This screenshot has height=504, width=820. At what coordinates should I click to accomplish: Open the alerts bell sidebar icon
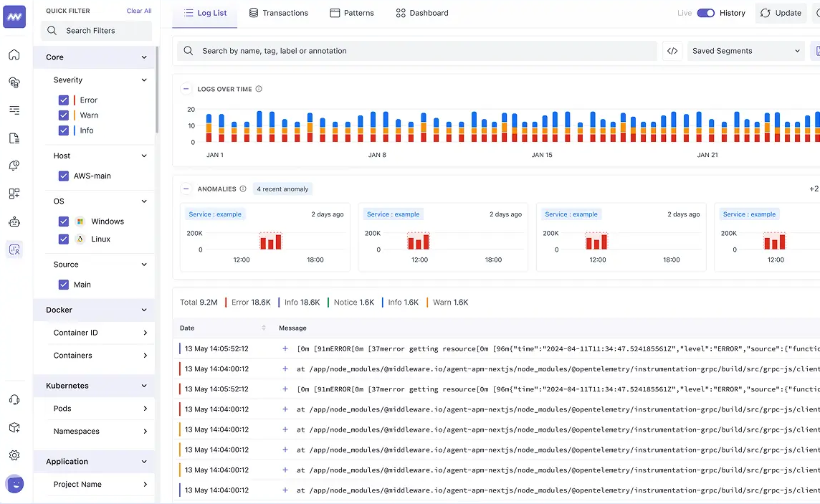click(14, 166)
